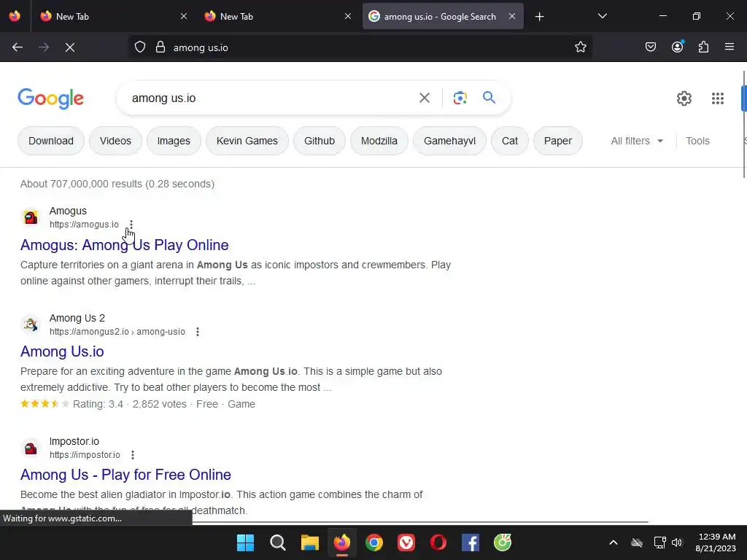This screenshot has height=560, width=747.
Task: Apply the Kevin Games filter chip
Action: tap(247, 141)
